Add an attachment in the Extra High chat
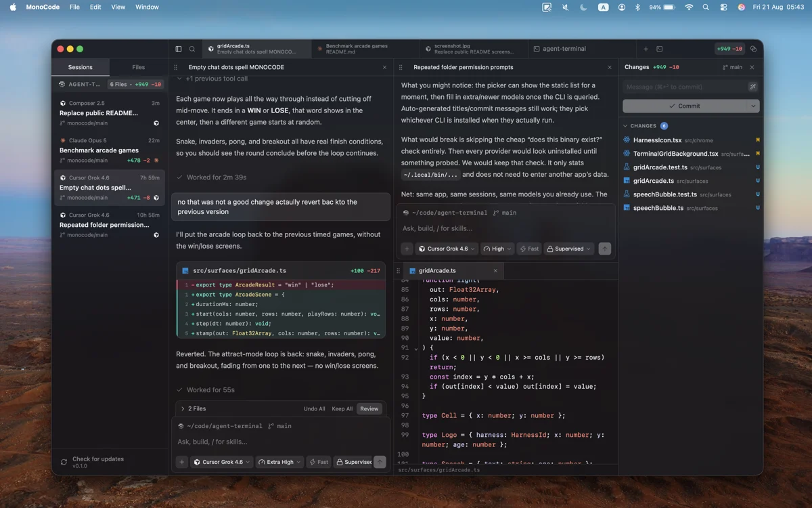812x508 pixels. click(182, 462)
